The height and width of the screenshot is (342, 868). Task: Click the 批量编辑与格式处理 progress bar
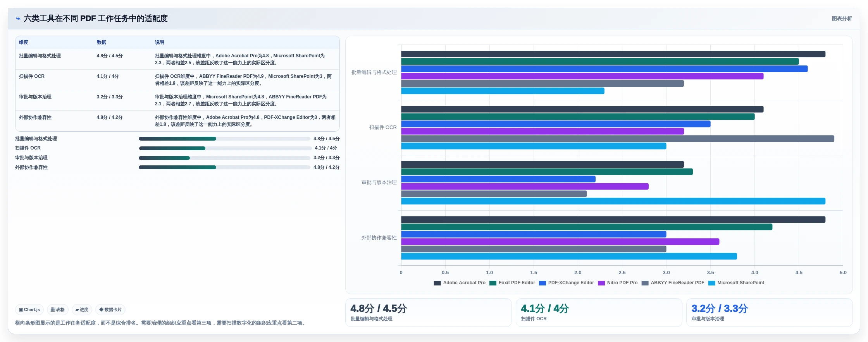(x=224, y=139)
